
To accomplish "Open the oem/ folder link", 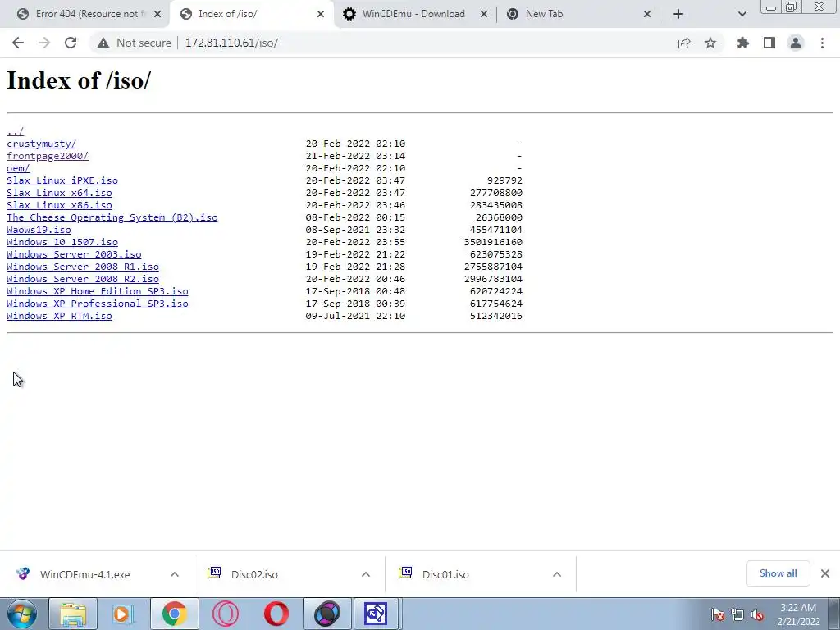I will [18, 168].
